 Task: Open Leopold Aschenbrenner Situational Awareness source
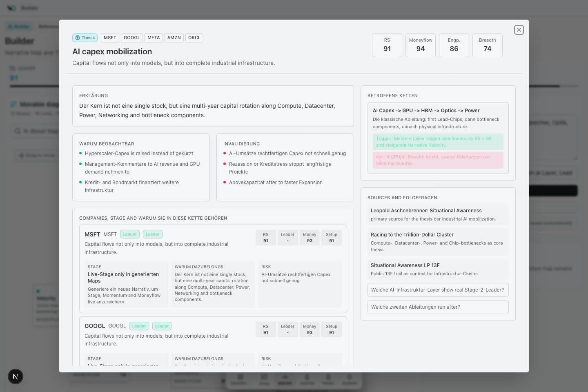click(438, 214)
